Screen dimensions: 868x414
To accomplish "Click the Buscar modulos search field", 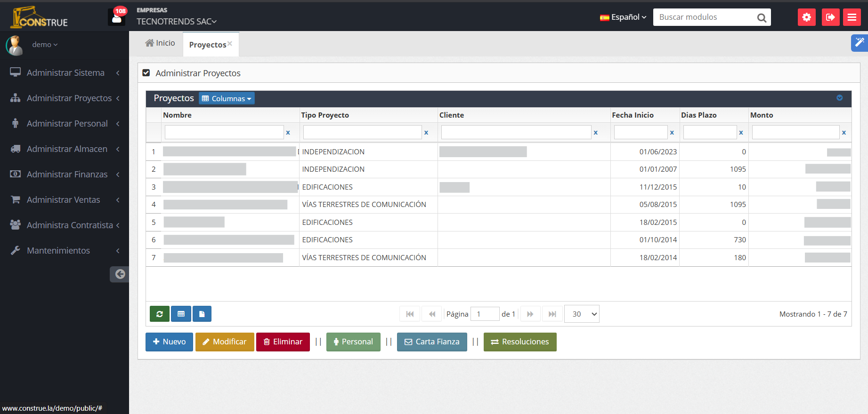I will tap(704, 17).
